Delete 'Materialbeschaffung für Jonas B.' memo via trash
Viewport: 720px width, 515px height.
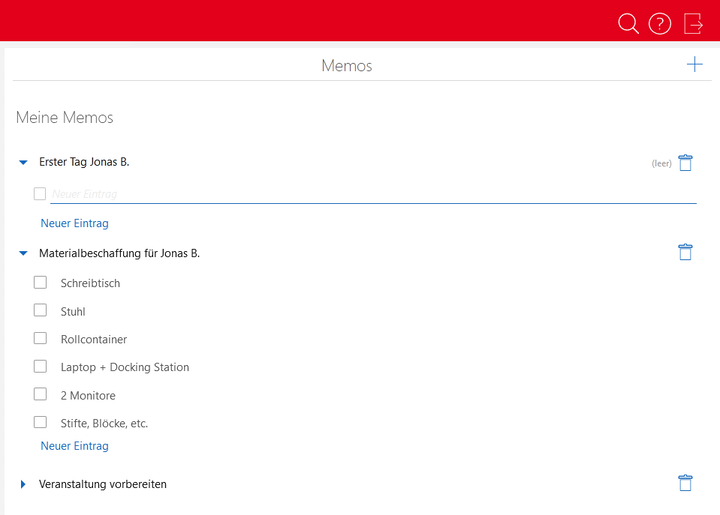click(x=685, y=252)
